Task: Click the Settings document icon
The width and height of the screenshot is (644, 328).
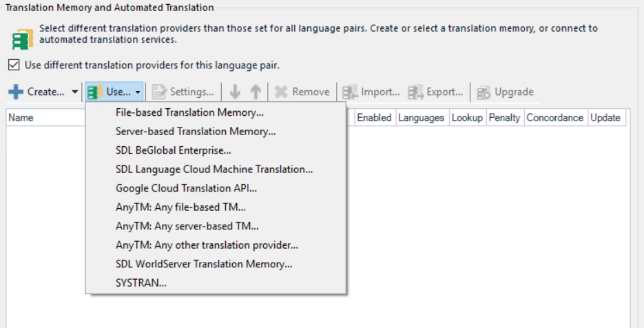Action: [x=158, y=92]
